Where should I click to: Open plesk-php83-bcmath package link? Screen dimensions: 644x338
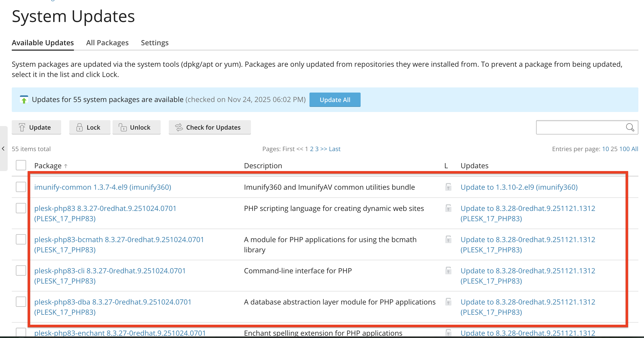[x=119, y=245]
